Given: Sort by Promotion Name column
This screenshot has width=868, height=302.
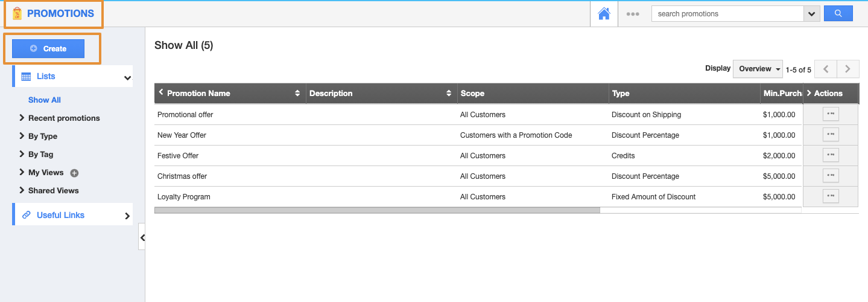Looking at the screenshot, I should coord(297,93).
